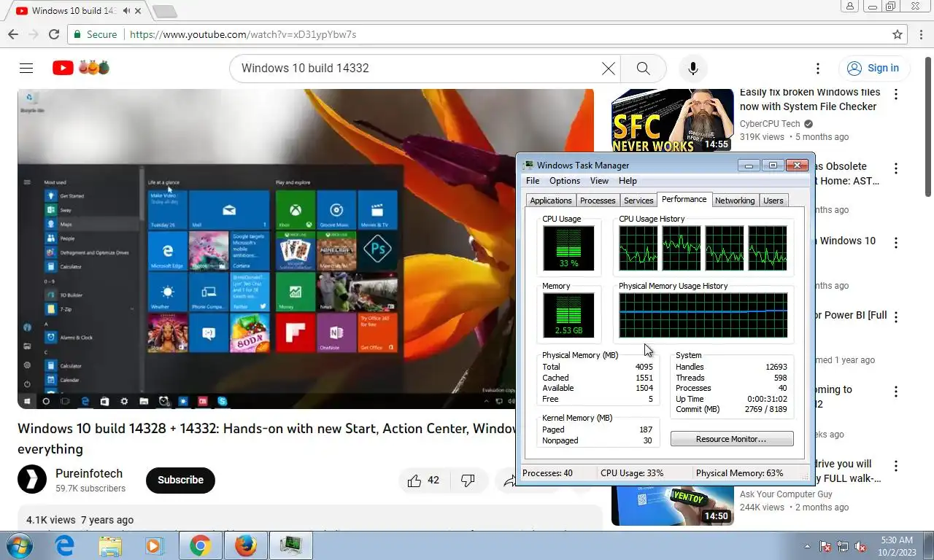934x560 pixels.
Task: Activate voice search microphone
Action: point(693,68)
